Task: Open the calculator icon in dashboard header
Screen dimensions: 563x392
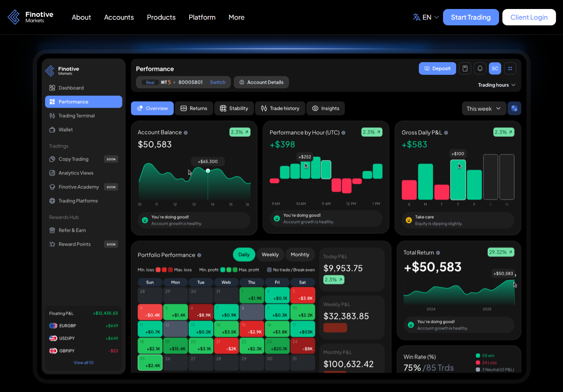Action: tap(465, 69)
